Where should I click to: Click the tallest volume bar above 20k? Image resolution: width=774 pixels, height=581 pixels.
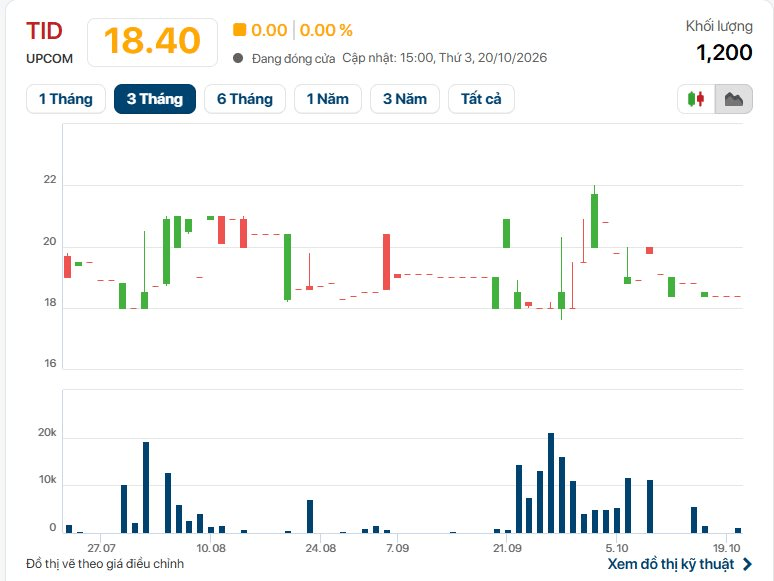[x=551, y=483]
